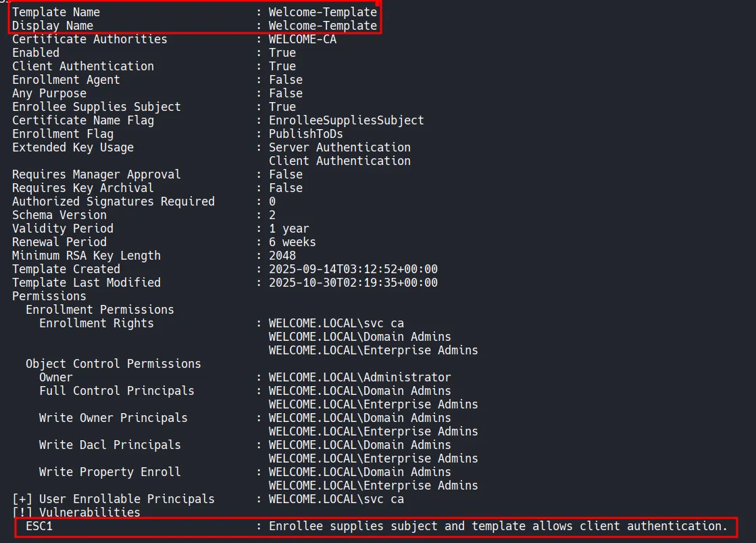Click the Requires Manager Approval label
This screenshot has width=756, height=543.
coord(96,174)
